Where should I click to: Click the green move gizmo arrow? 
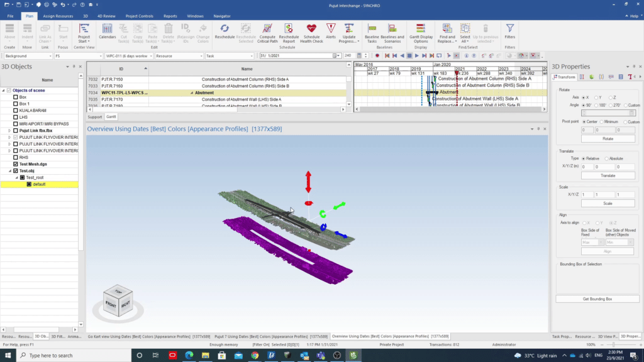pos(339,206)
